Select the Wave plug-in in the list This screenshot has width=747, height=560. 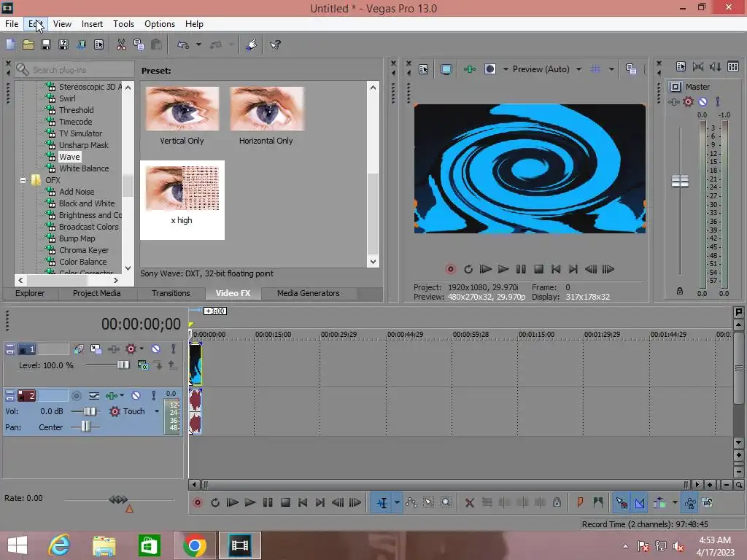point(69,157)
